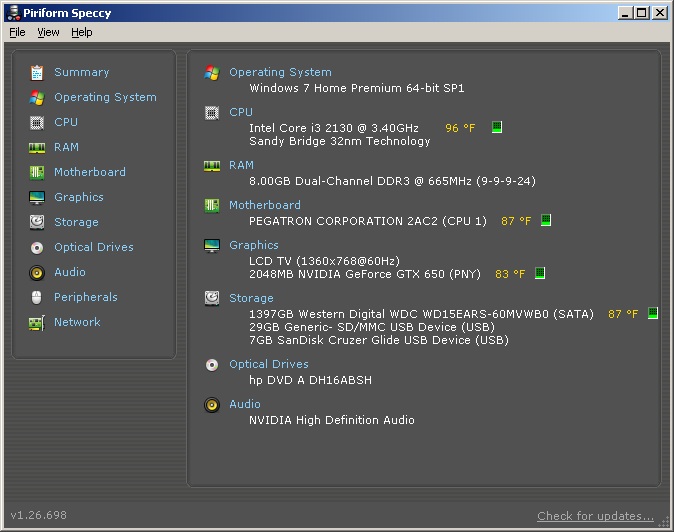The width and height of the screenshot is (674, 532).
Task: Maximize the Speccy window
Action: 641,13
